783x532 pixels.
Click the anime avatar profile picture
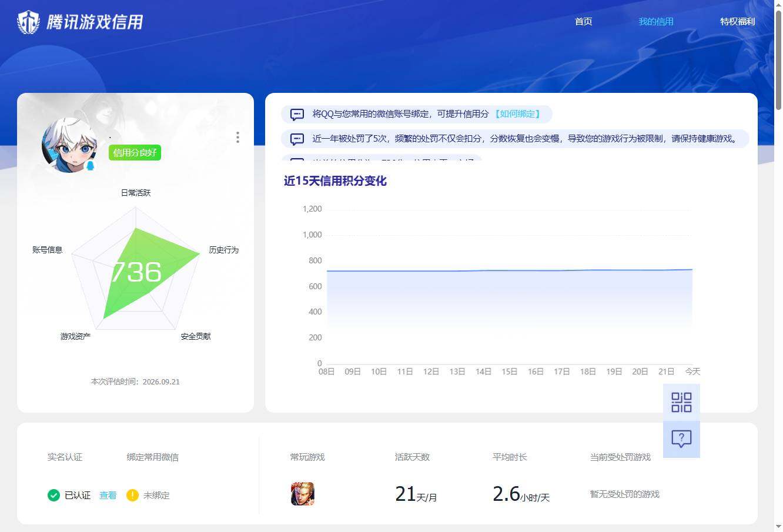tap(69, 145)
